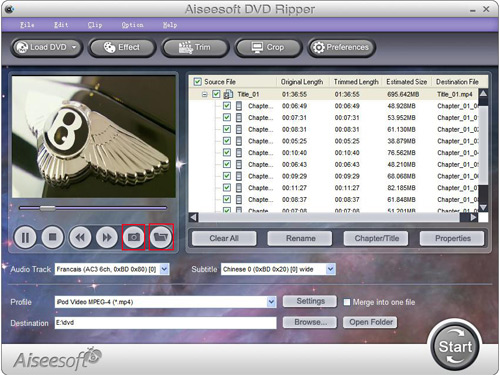Stop the video preview

coord(52,237)
